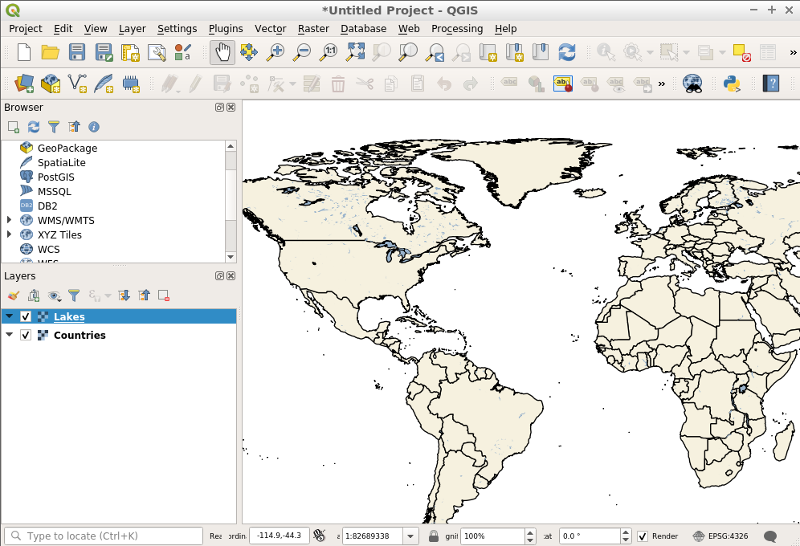This screenshot has width=800, height=546.
Task: Click the Save As icon
Action: point(104,52)
